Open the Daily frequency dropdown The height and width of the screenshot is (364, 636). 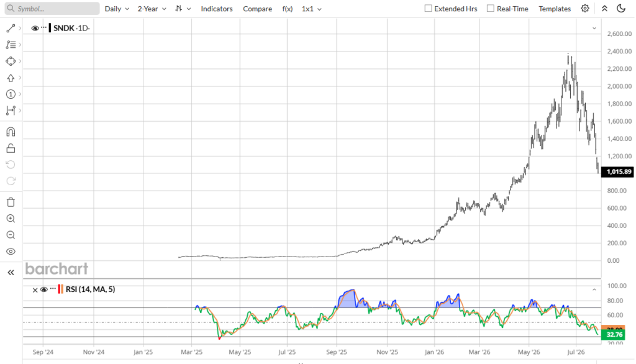coord(117,9)
